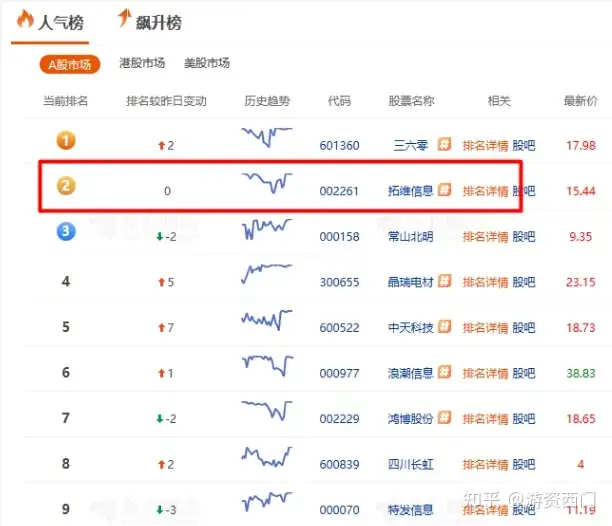
Task: Open 排名详情 for 拓维信息
Action: (486, 191)
